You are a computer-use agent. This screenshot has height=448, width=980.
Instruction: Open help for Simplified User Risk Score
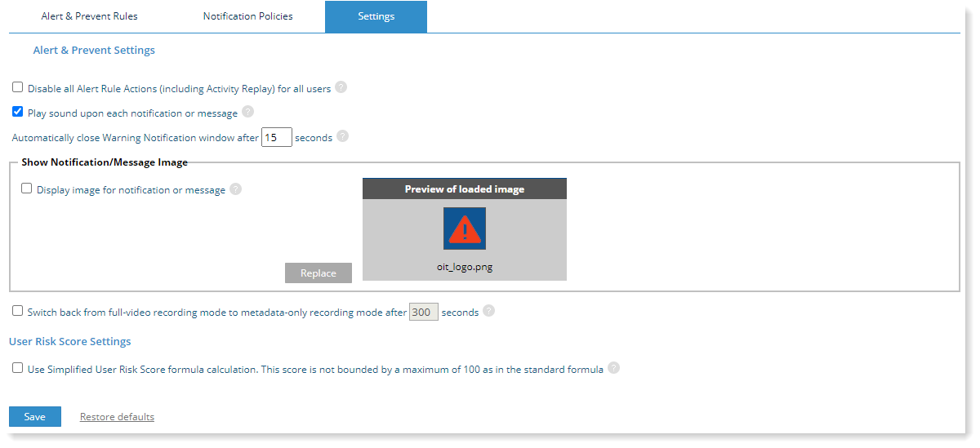(x=614, y=368)
